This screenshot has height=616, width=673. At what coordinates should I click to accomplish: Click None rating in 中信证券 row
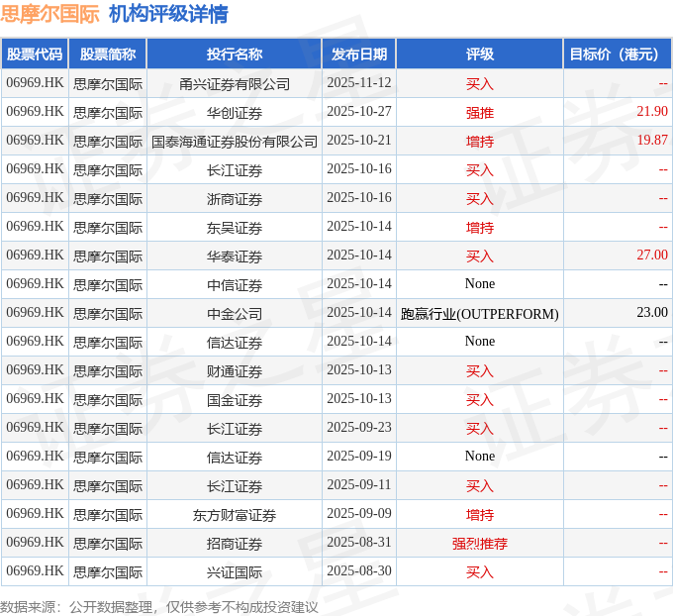(x=480, y=283)
